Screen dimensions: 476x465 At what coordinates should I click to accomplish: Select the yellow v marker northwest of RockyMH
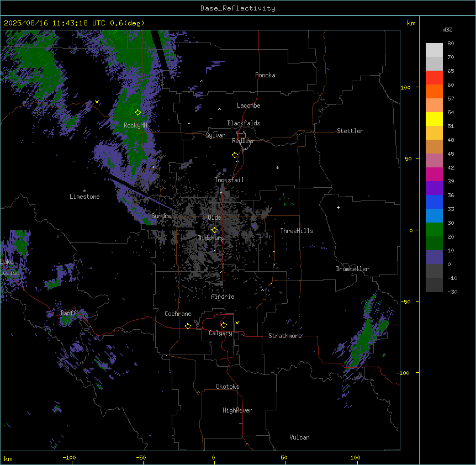click(97, 102)
